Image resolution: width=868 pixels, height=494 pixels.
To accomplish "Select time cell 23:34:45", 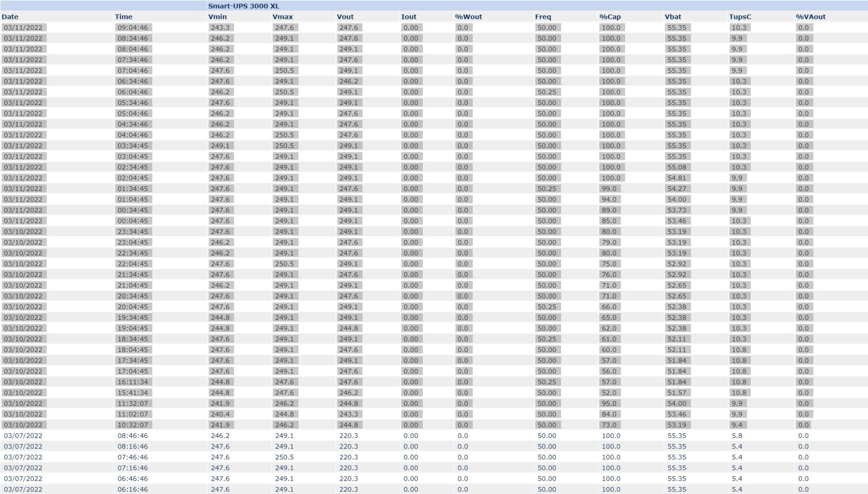I will [133, 232].
